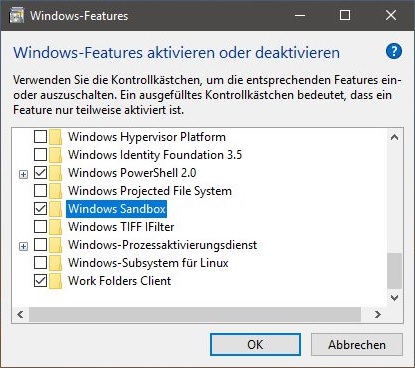Image resolution: width=415 pixels, height=368 pixels.
Task: Open the blue help question mark icon
Action: coord(394,51)
